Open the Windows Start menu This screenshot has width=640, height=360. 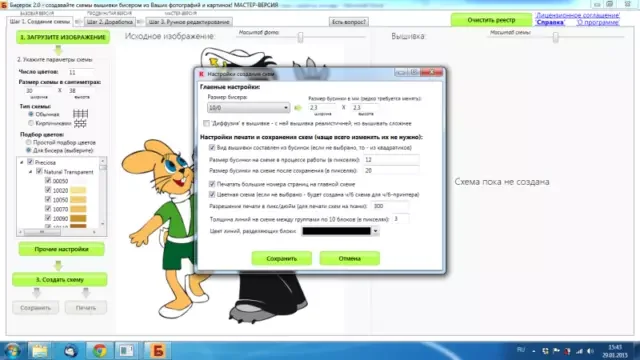point(12,351)
